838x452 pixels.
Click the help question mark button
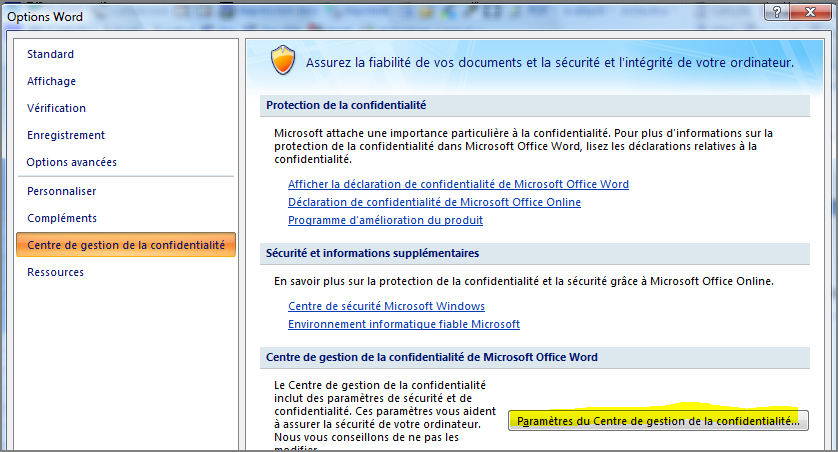(x=777, y=12)
